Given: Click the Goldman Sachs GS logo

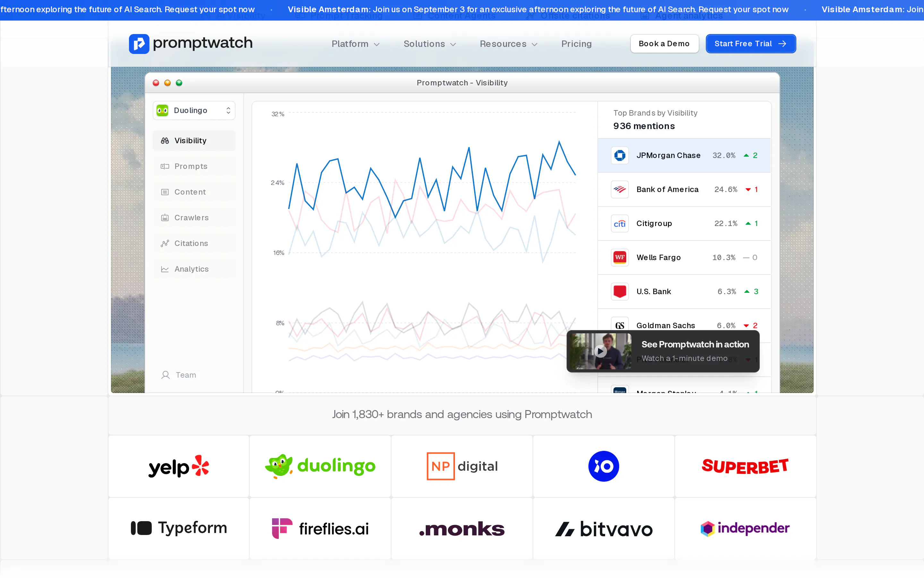Looking at the screenshot, I should click(620, 325).
